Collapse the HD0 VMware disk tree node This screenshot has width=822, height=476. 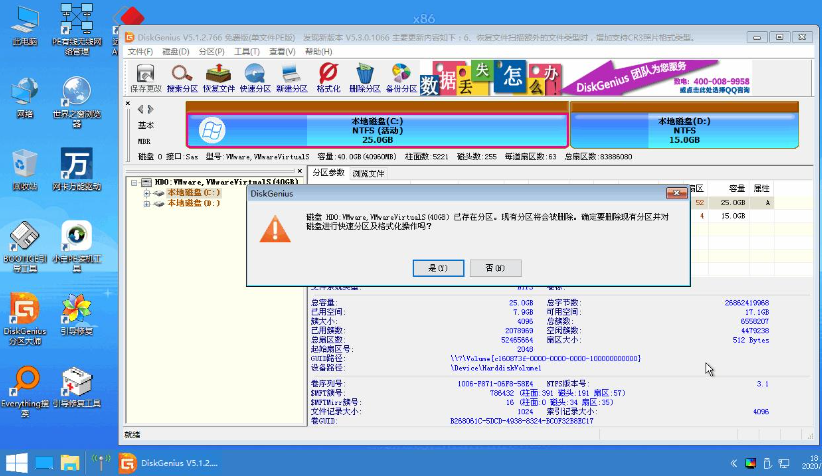(134, 182)
